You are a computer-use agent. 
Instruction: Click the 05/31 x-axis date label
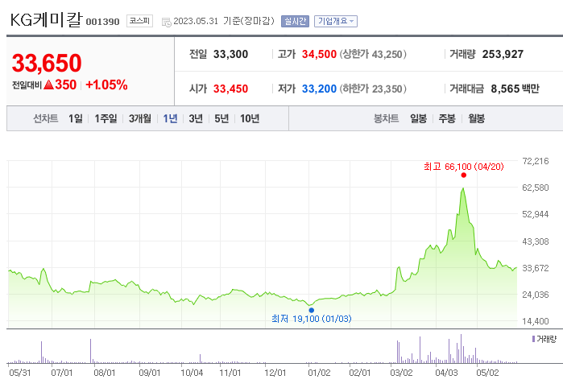click(x=20, y=373)
